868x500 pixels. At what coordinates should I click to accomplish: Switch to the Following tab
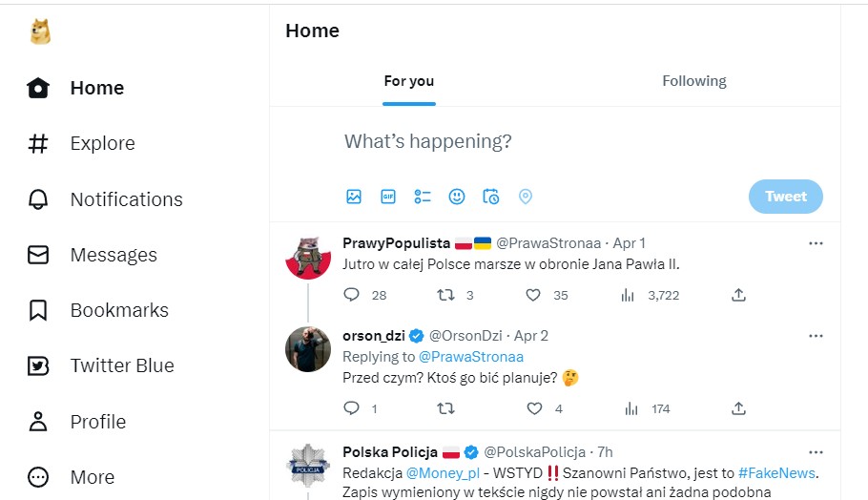tap(694, 81)
